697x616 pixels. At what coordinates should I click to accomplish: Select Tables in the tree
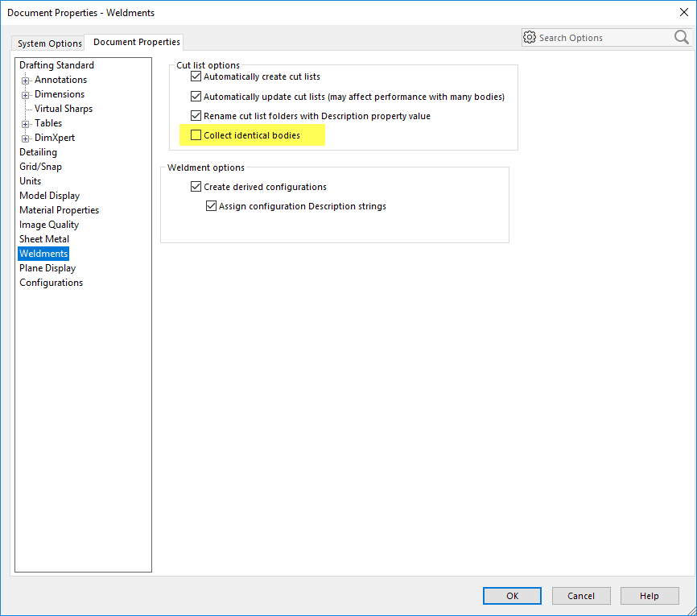[x=48, y=123]
